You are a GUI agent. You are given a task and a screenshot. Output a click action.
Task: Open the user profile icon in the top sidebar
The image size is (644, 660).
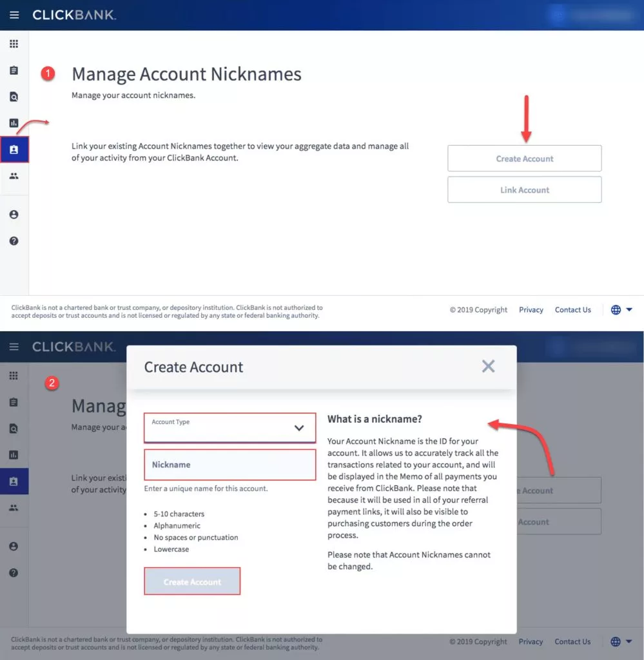[14, 215]
